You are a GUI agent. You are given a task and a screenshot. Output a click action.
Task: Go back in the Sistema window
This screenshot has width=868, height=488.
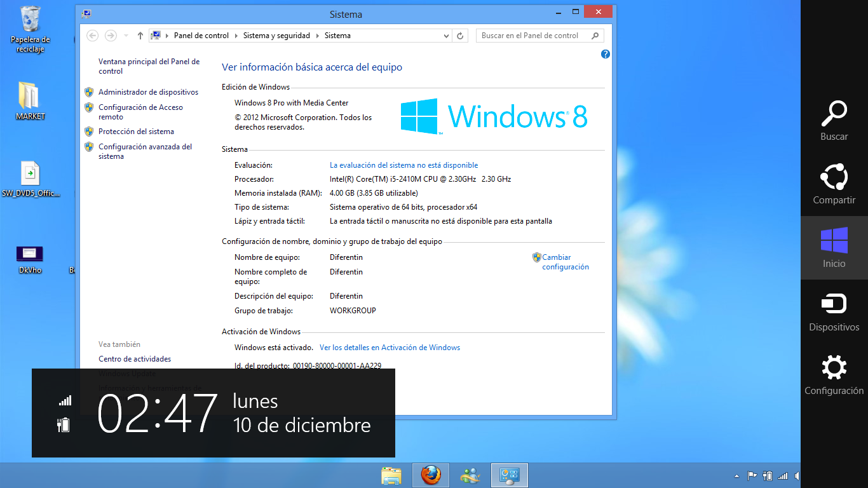coord(93,36)
